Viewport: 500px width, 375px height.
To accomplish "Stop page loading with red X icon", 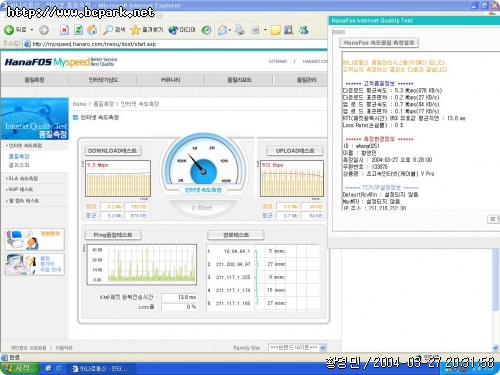I will tap(64, 30).
